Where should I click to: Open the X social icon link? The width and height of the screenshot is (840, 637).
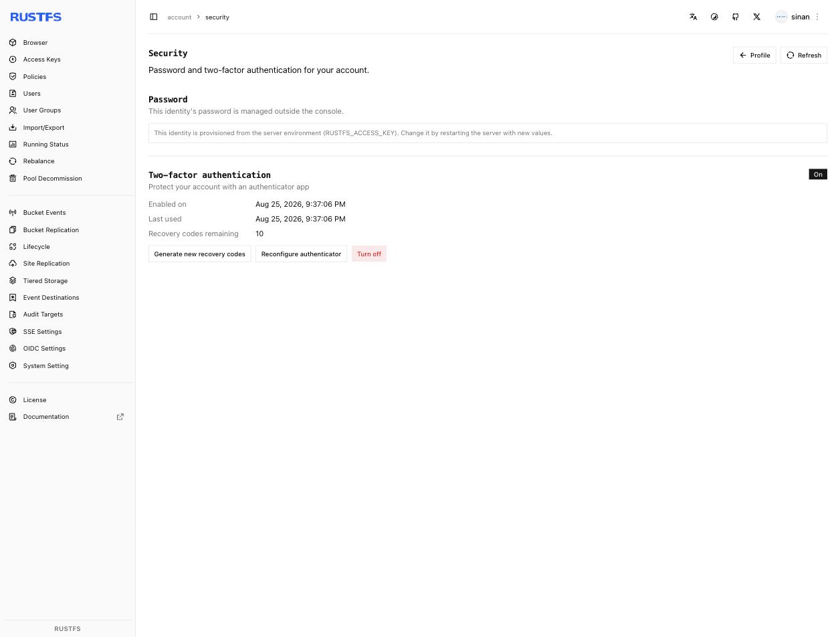pos(757,17)
